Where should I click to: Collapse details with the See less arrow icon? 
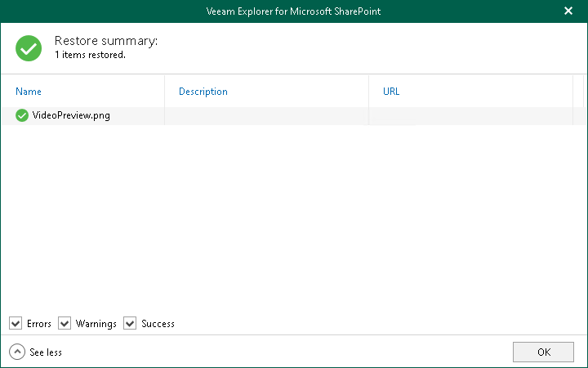click(x=16, y=352)
